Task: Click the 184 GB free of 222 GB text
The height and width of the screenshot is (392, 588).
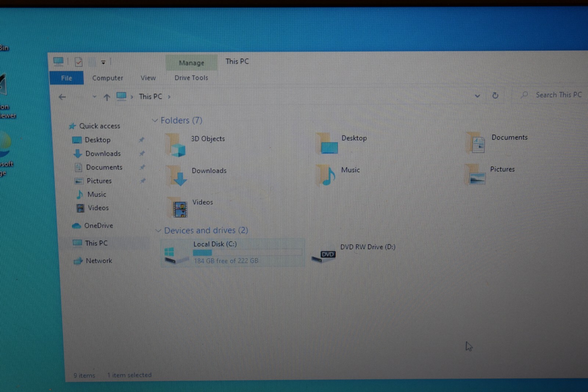Action: (226, 261)
